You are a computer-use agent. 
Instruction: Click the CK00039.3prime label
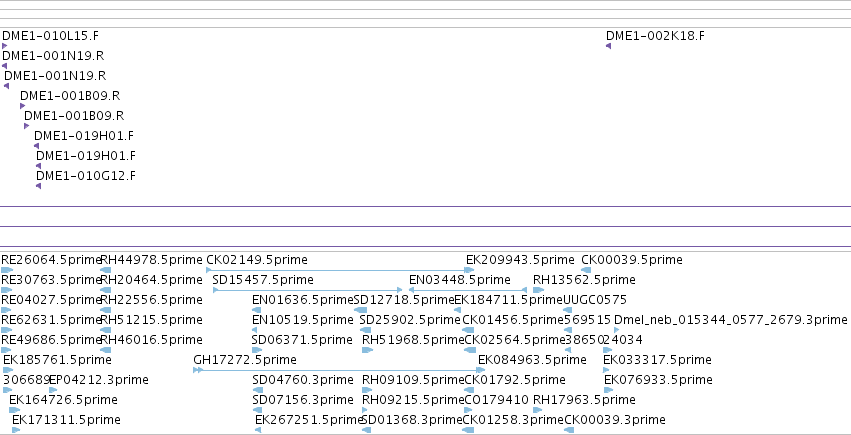615,420
